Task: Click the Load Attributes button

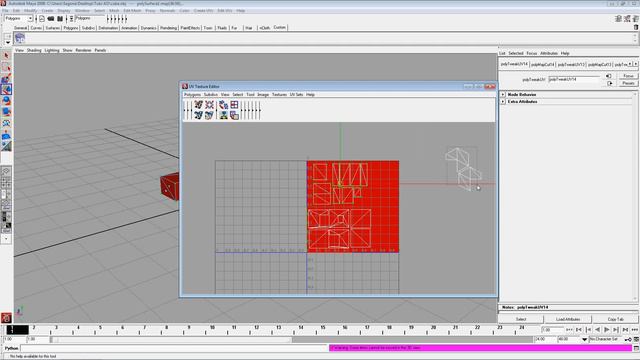Action: click(x=568, y=319)
